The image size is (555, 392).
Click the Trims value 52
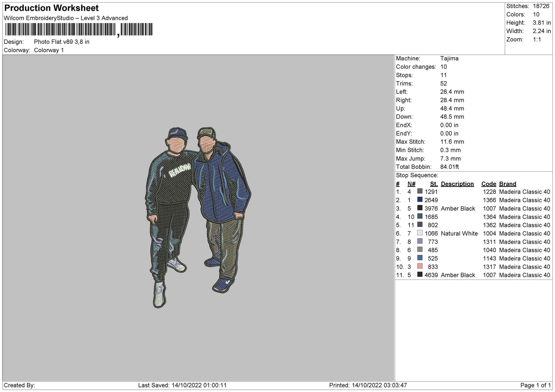(x=444, y=84)
